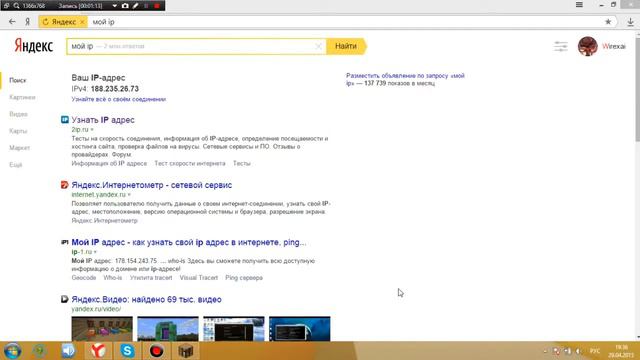Open "Яндекс.Видео: найдено 69 тыс. видео" result

[147, 300]
